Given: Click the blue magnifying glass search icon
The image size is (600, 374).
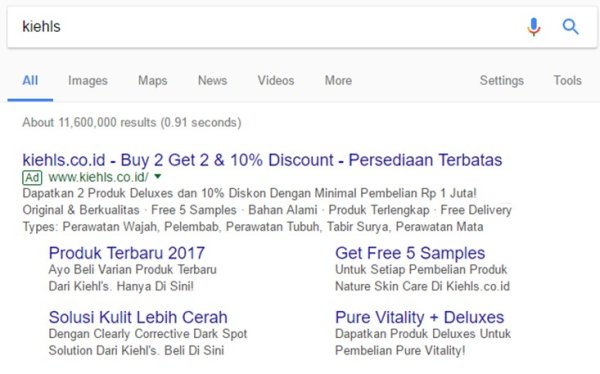Looking at the screenshot, I should 570,27.
